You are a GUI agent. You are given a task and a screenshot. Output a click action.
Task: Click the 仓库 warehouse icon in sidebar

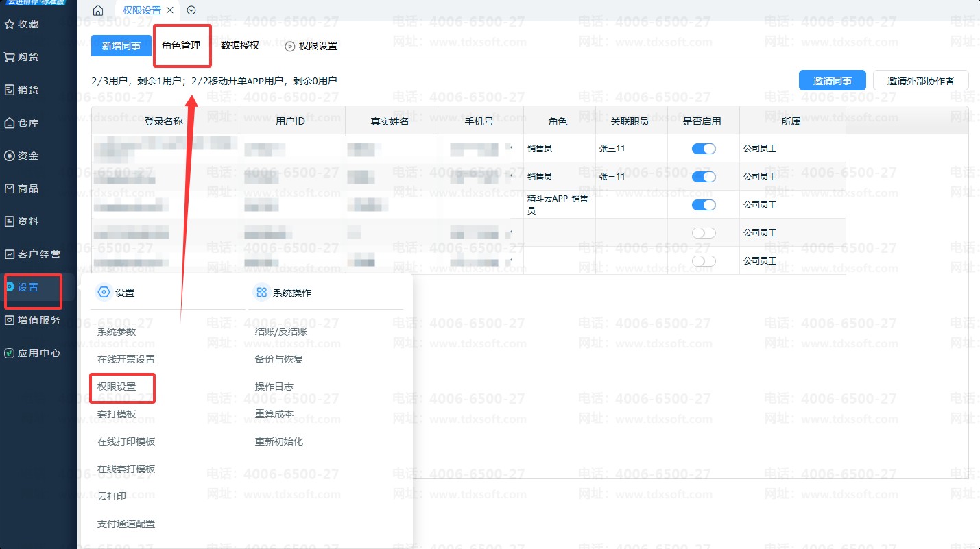point(10,123)
